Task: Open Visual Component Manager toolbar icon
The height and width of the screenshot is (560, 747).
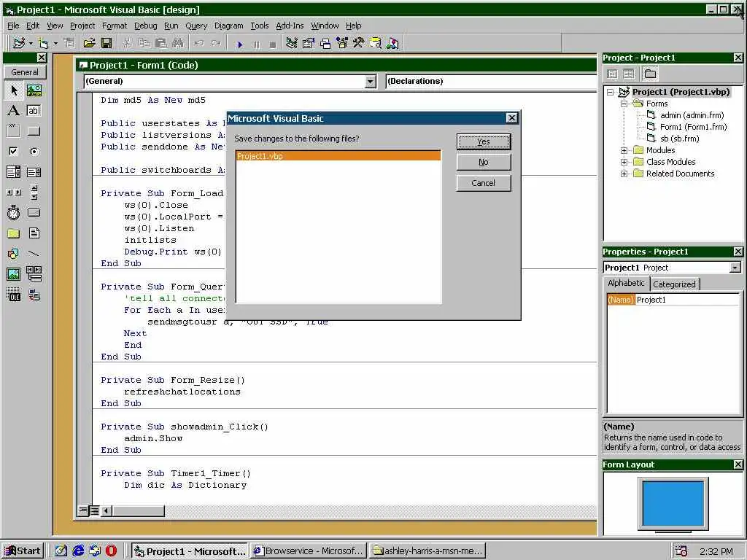Action: point(392,44)
